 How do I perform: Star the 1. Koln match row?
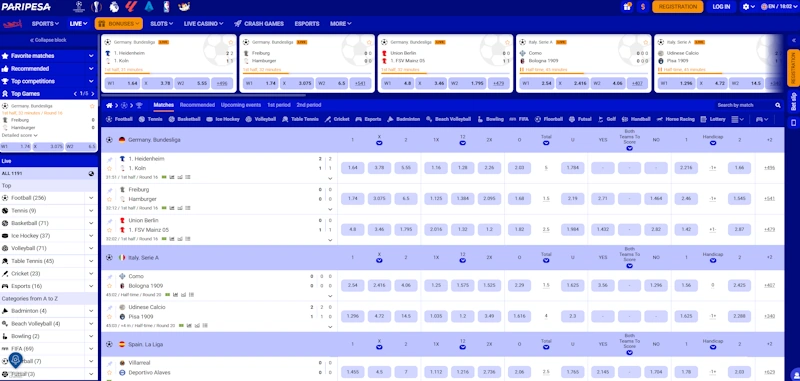(110, 168)
